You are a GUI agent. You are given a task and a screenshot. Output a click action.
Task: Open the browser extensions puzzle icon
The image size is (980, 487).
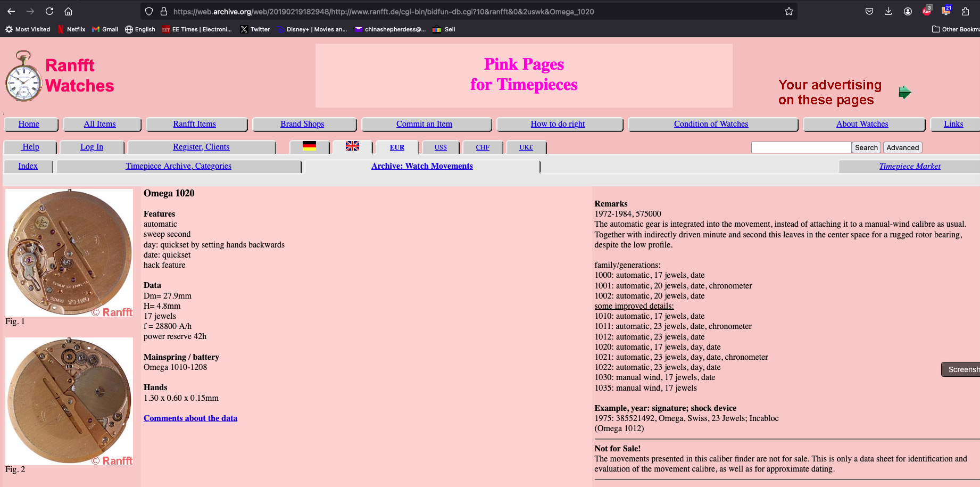click(x=965, y=11)
